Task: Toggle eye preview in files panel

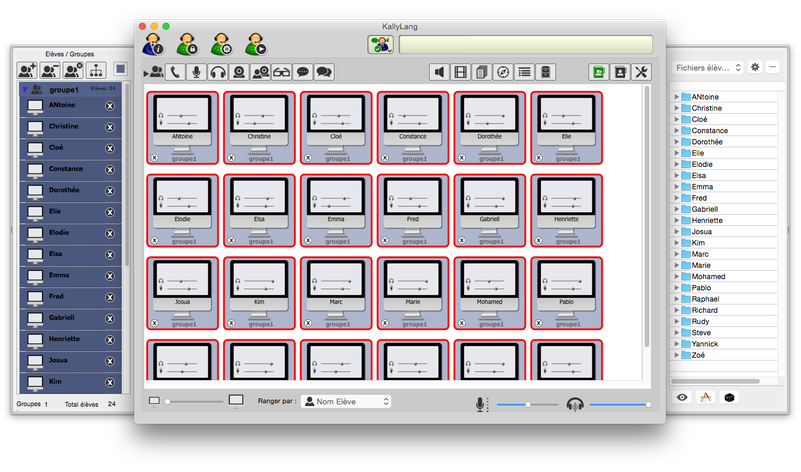Action: click(x=682, y=397)
